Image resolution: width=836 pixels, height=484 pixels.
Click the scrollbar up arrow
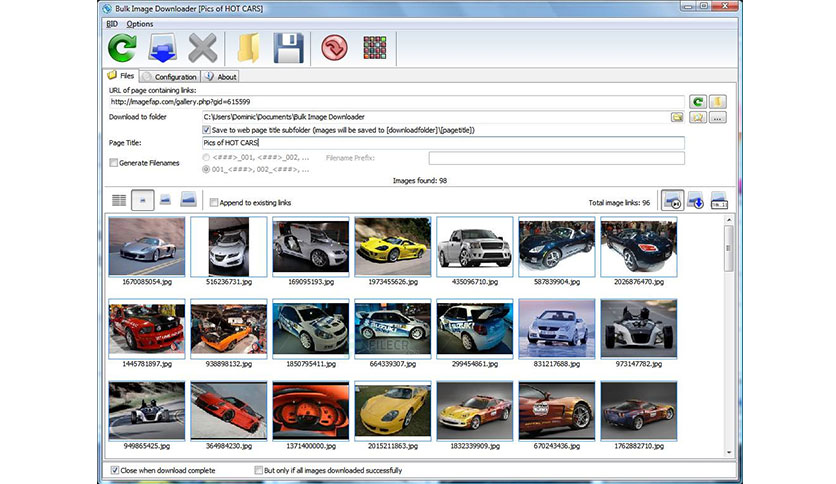pyautogui.click(x=729, y=220)
